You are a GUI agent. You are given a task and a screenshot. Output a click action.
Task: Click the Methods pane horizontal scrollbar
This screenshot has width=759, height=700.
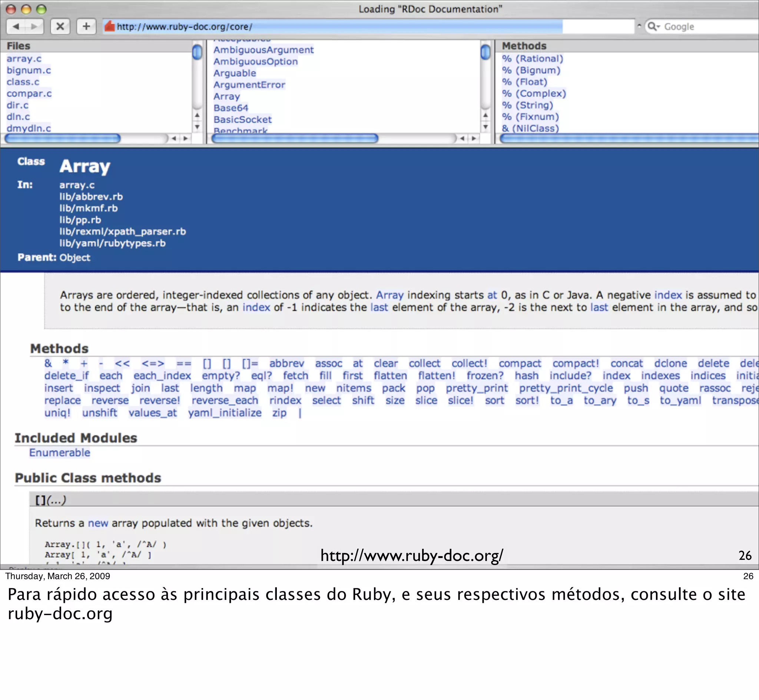pyautogui.click(x=629, y=139)
